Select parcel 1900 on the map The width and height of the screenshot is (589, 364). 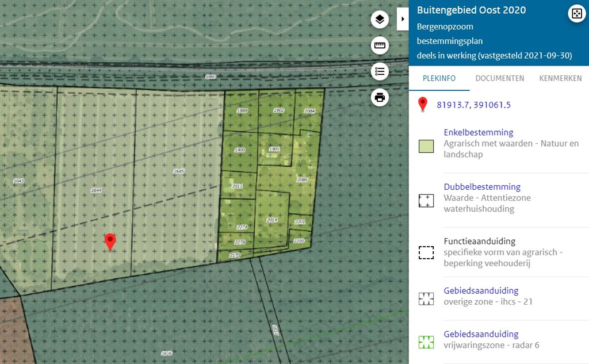pyautogui.click(x=240, y=150)
